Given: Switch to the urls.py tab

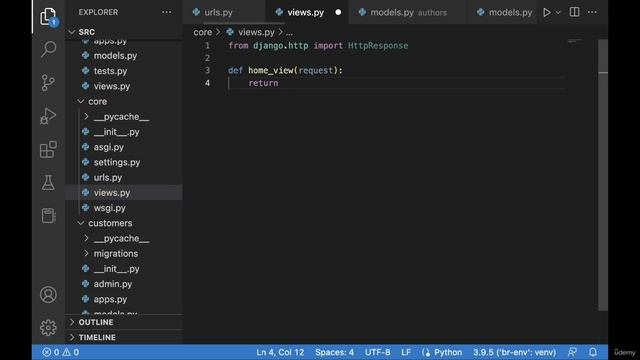Looking at the screenshot, I should pos(224,12).
